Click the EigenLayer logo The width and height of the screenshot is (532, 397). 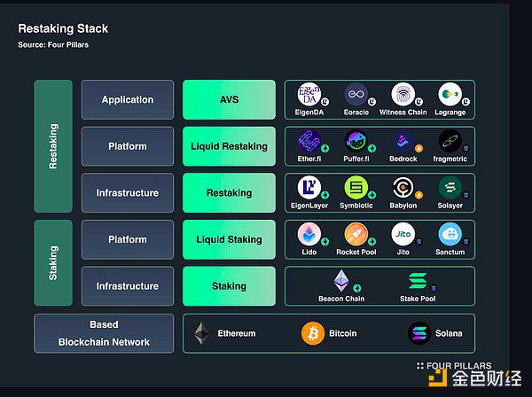309,188
